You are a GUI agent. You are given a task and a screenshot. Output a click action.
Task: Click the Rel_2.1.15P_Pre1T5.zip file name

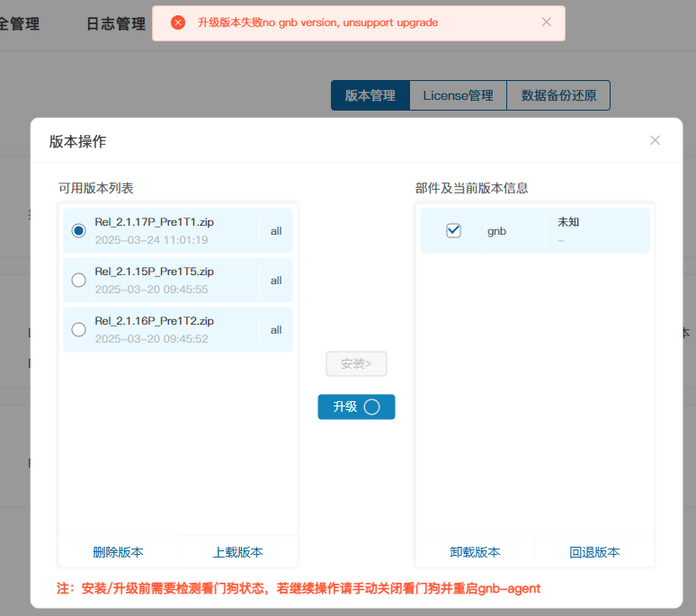tap(154, 272)
